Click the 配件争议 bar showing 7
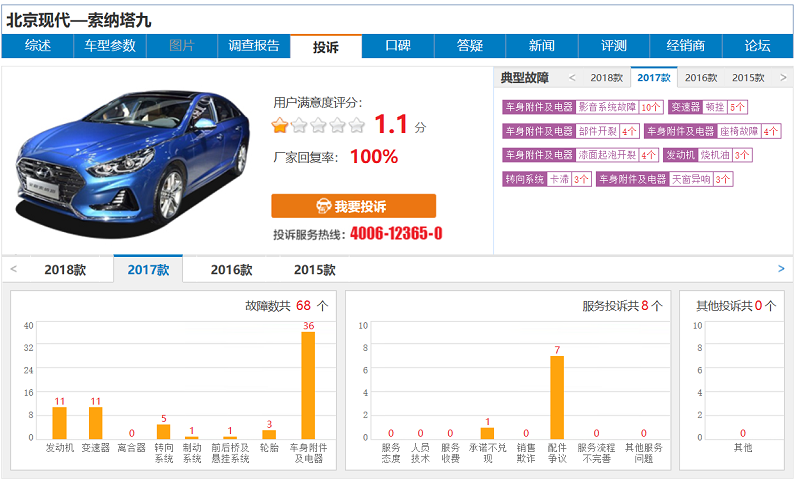 point(557,397)
